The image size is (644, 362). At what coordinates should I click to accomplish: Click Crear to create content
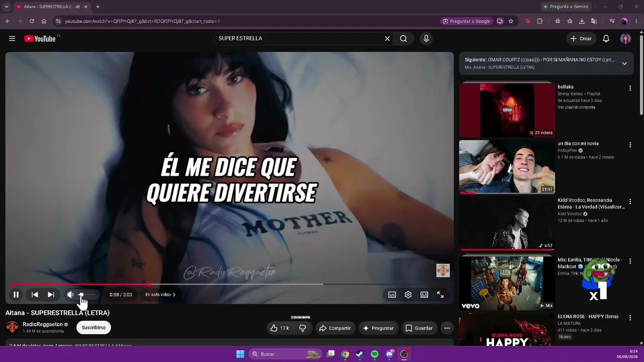coord(581,39)
